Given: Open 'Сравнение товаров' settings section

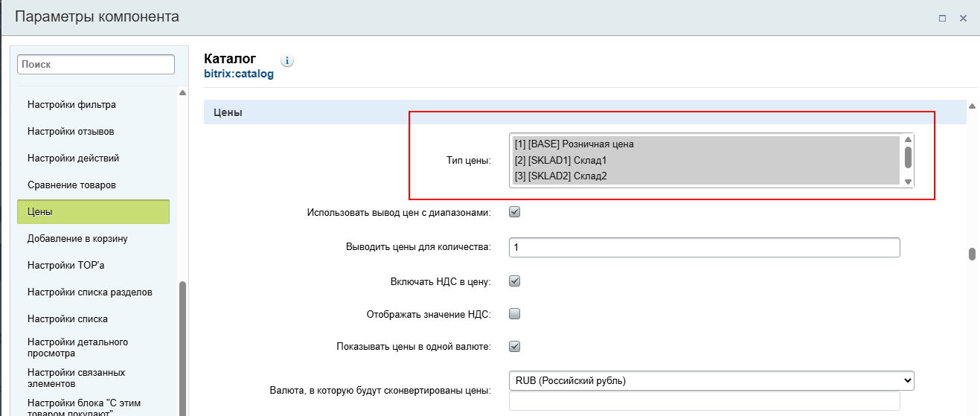Looking at the screenshot, I should 71,185.
